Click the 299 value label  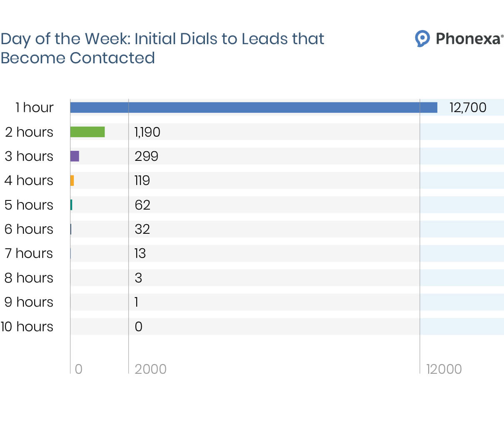tap(146, 156)
